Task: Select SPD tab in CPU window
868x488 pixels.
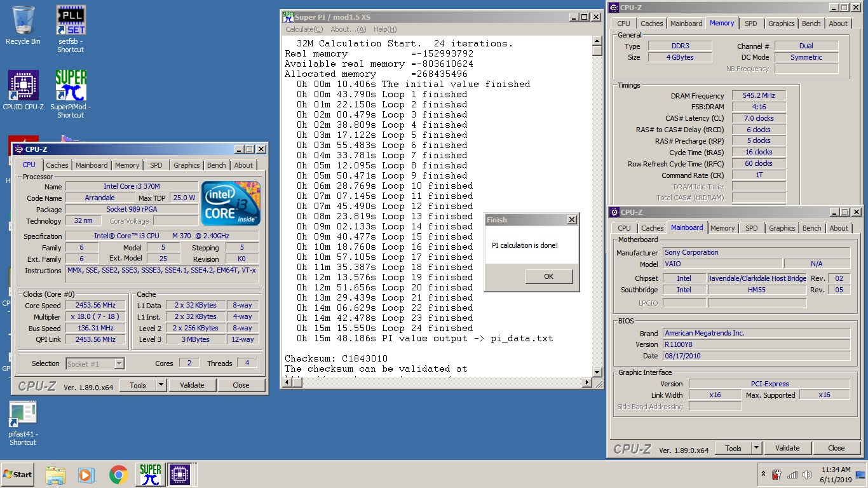Action: [156, 165]
